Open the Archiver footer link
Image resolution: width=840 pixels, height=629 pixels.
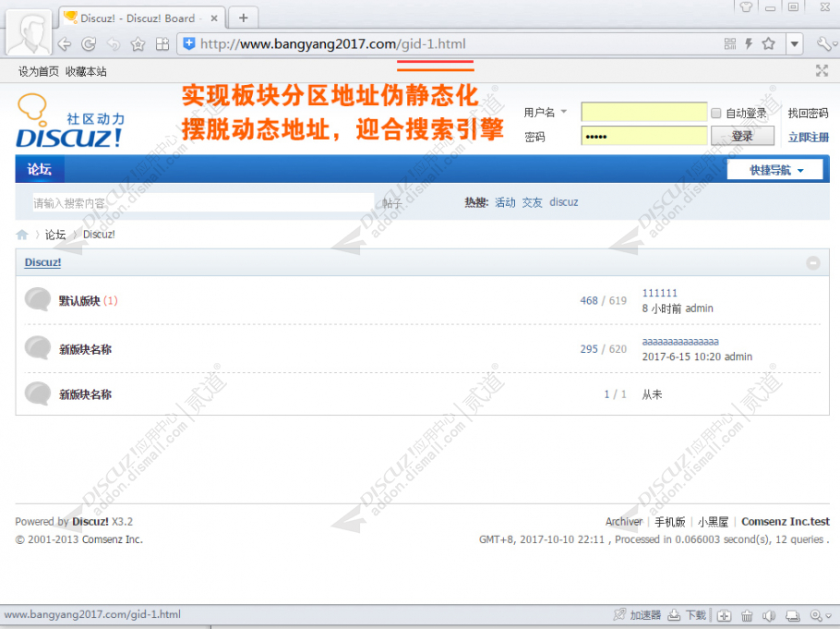[624, 521]
